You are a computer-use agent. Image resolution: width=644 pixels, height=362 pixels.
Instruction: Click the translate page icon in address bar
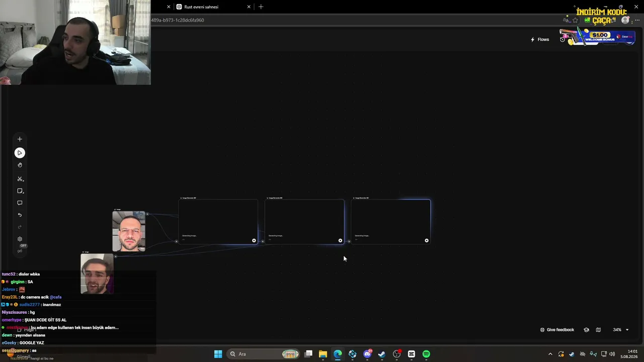[x=567, y=20]
